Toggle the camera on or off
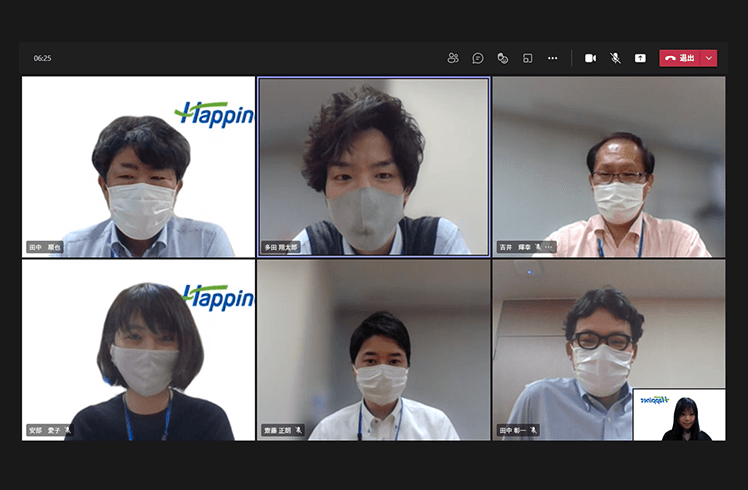Viewport: 748px width, 490px height. pyautogui.click(x=590, y=58)
